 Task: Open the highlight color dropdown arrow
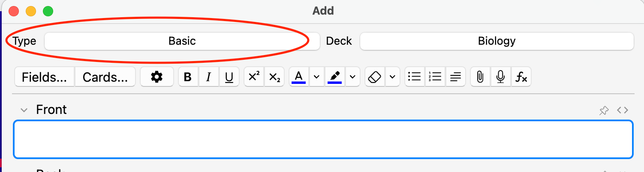[x=352, y=77]
